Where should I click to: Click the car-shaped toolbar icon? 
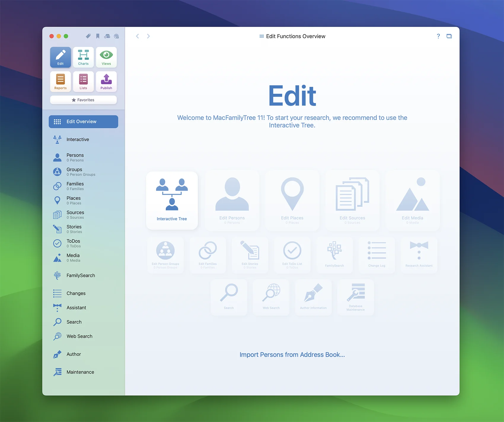tap(107, 36)
